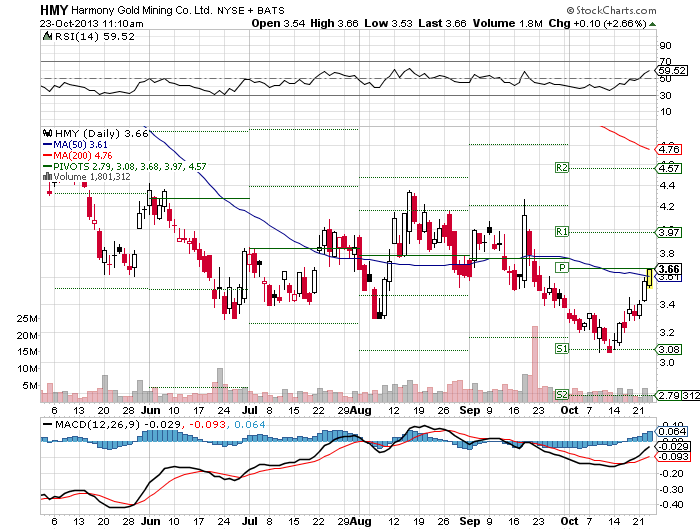700x530 pixels.
Task: Click the Open 3.54 value
Action: pos(278,24)
